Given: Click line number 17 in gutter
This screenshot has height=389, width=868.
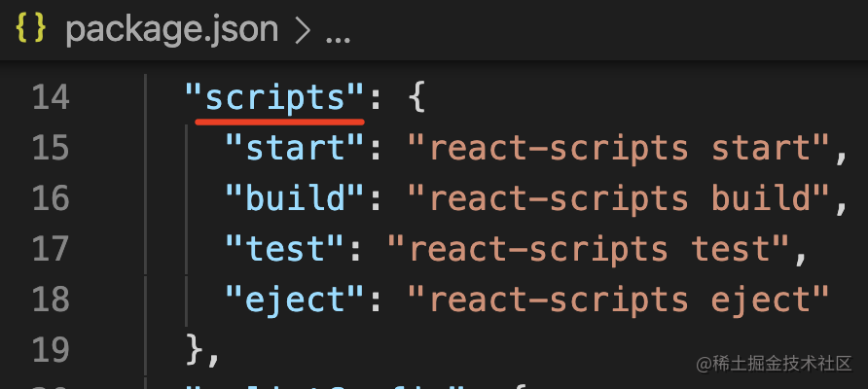Looking at the screenshot, I should pos(50,249).
